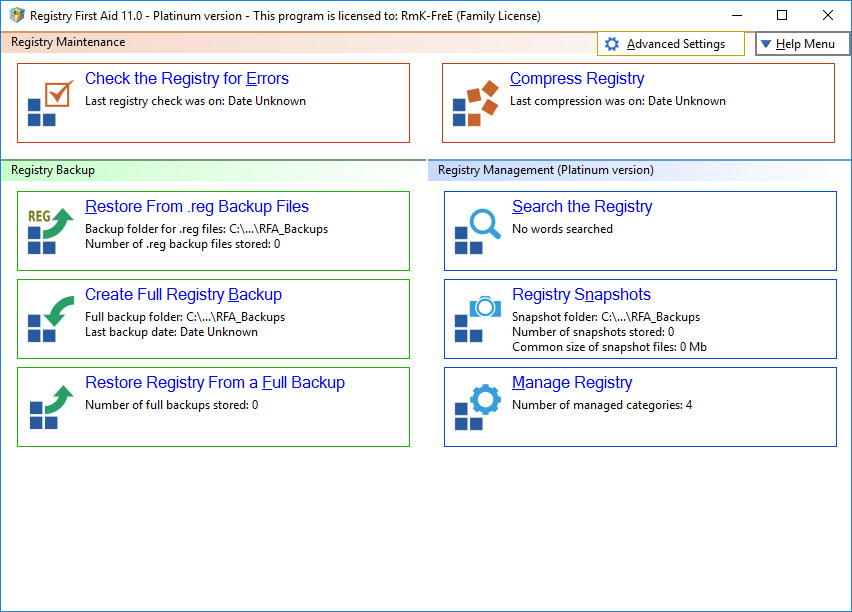Click the Registry Management (Platinum version) header
The image size is (852, 612).
coord(546,170)
